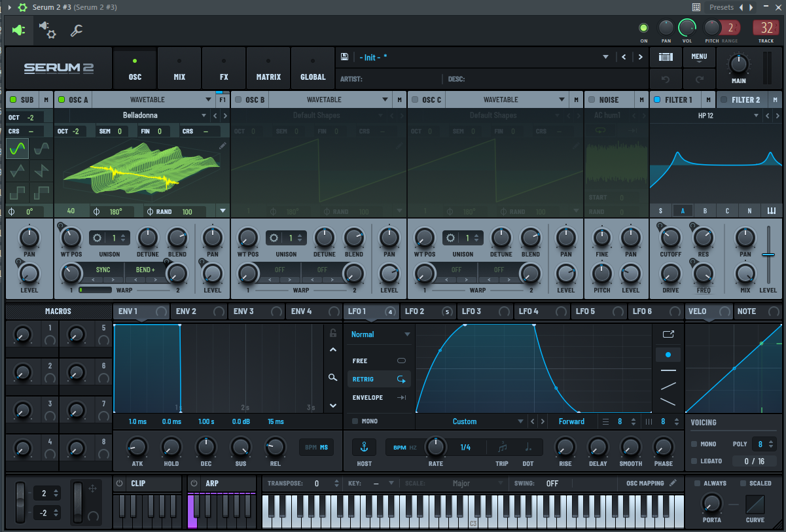The image size is (786, 532).
Task: Select the falling saw shape in SUB oscillator
Action: (x=41, y=171)
